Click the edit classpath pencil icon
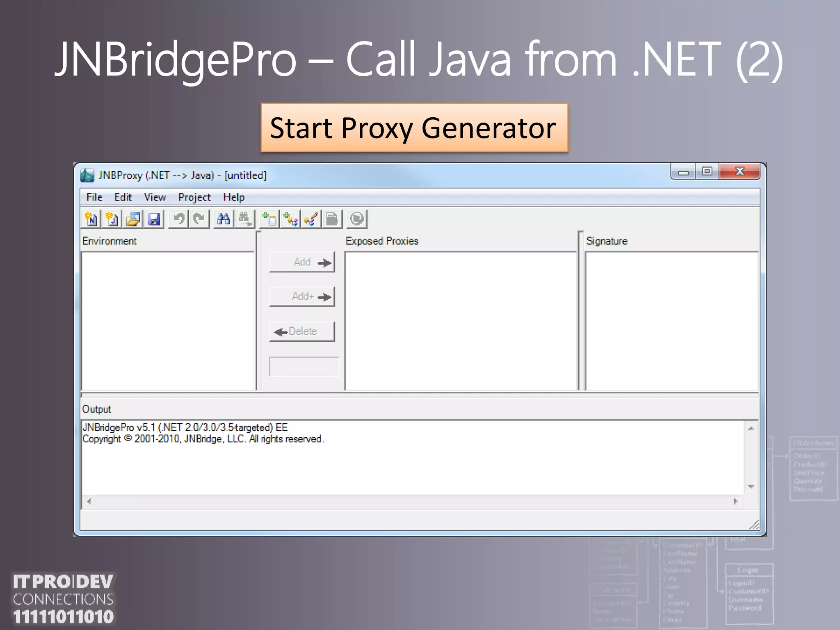This screenshot has height=630, width=840. coord(311,219)
